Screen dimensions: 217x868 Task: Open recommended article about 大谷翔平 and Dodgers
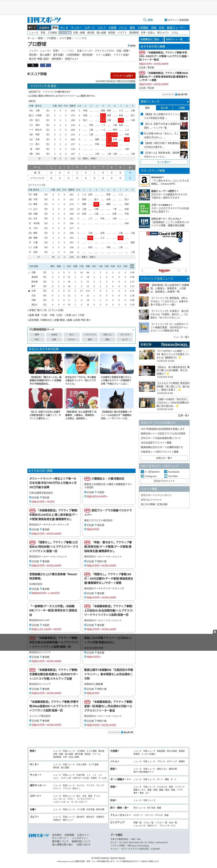(x=117, y=370)
